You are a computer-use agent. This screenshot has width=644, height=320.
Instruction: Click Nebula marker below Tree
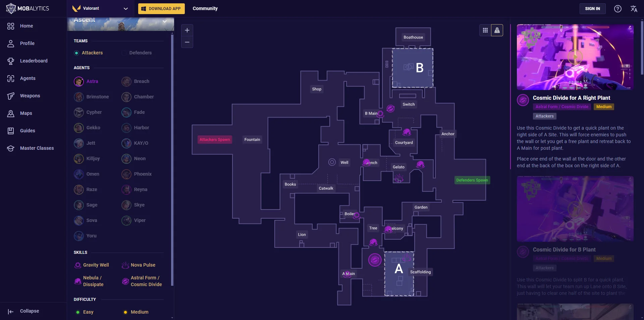click(373, 242)
